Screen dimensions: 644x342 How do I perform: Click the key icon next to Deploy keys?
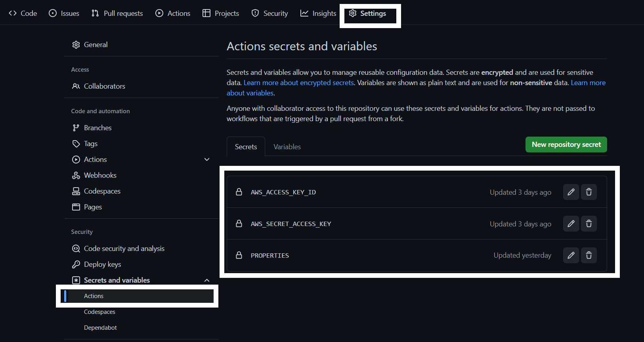76,264
